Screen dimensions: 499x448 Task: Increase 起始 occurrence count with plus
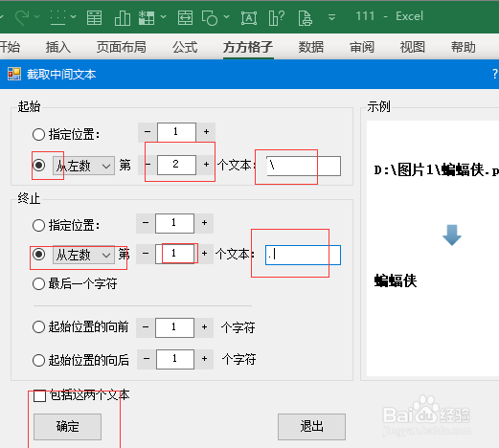[206, 165]
